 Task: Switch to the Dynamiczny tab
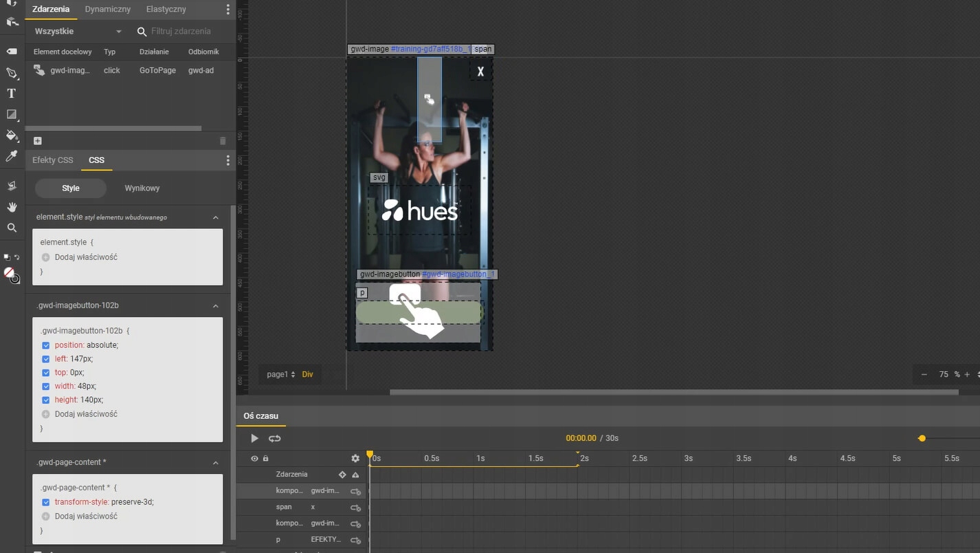pyautogui.click(x=107, y=10)
